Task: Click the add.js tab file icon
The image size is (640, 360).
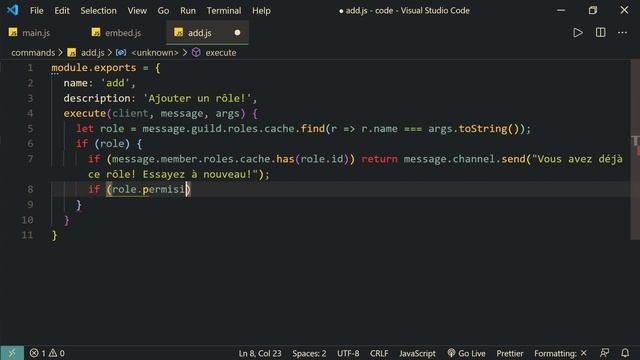Action: (x=178, y=32)
